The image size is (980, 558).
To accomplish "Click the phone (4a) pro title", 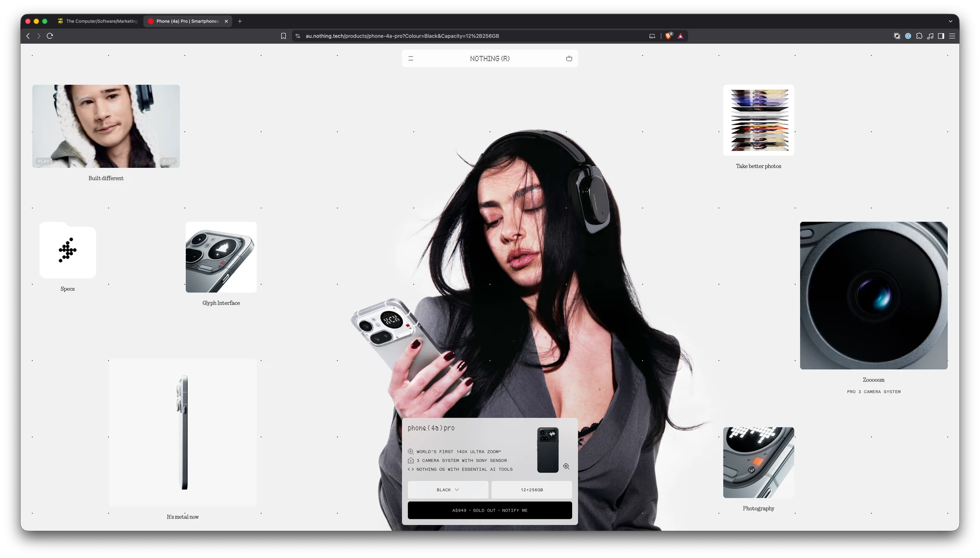I will click(x=431, y=428).
